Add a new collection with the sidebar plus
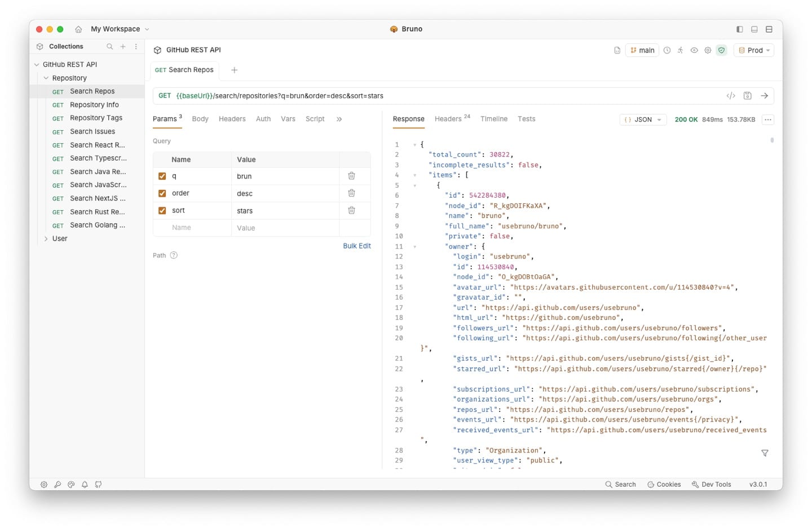Viewport: 812px width, 529px height. coord(123,47)
